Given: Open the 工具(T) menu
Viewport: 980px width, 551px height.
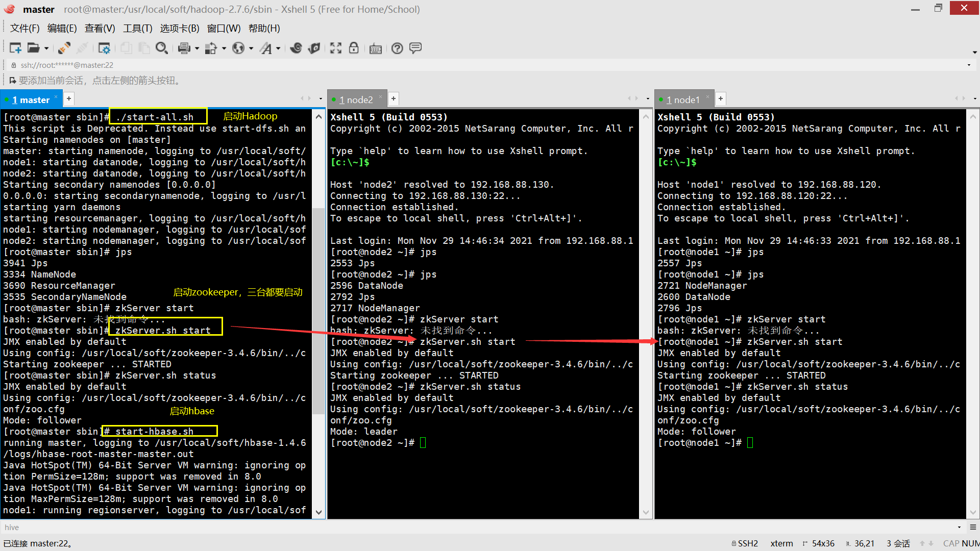Looking at the screenshot, I should tap(137, 28).
